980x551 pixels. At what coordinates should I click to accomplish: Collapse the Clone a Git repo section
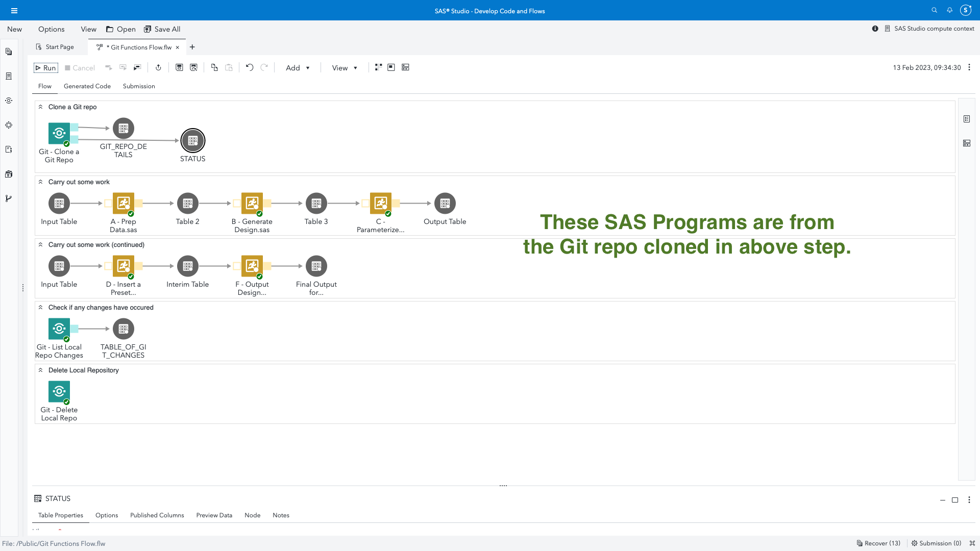click(x=41, y=107)
